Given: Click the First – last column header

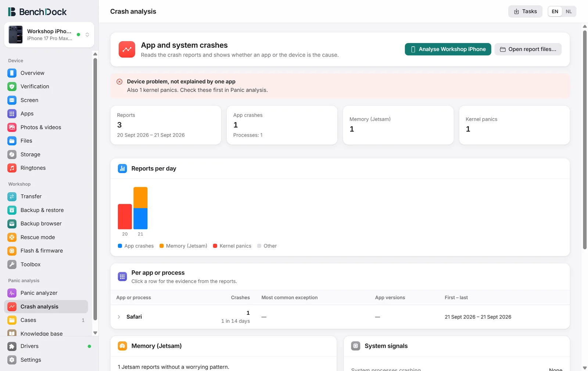Looking at the screenshot, I should tap(456, 297).
